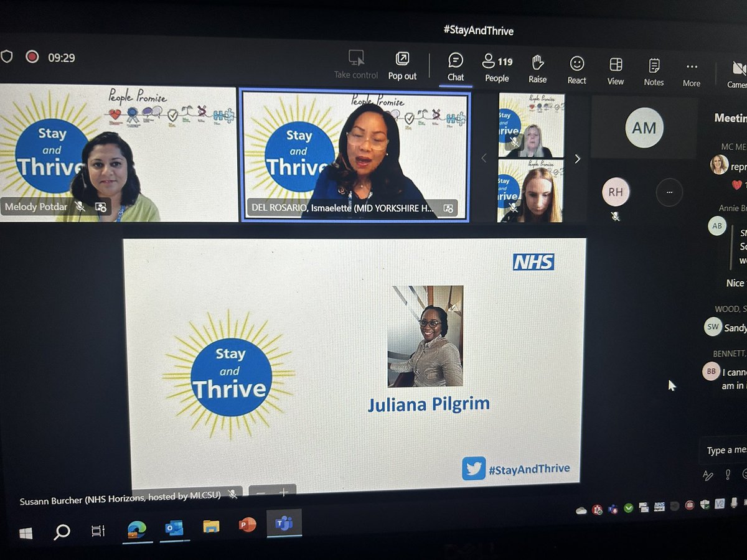Click the icon right of Melody Potdar's mic
This screenshot has width=747, height=560.
(x=100, y=207)
